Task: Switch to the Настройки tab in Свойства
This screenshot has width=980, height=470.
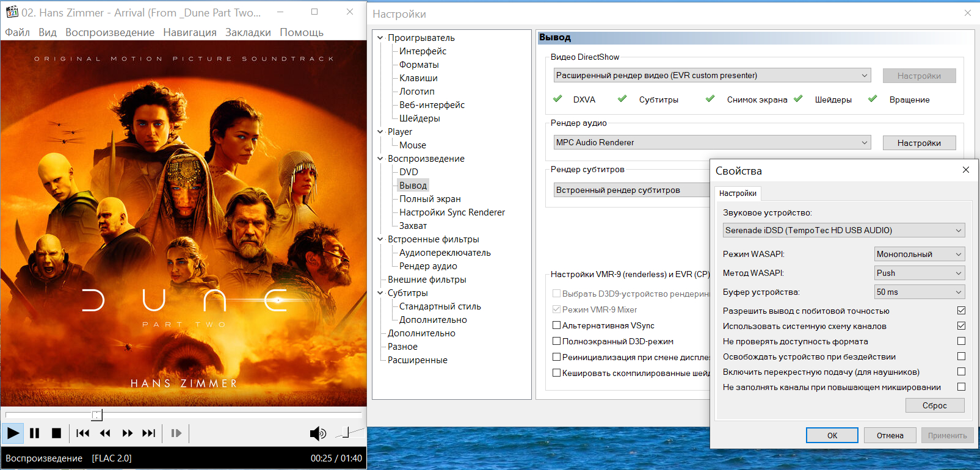Action: (x=738, y=193)
